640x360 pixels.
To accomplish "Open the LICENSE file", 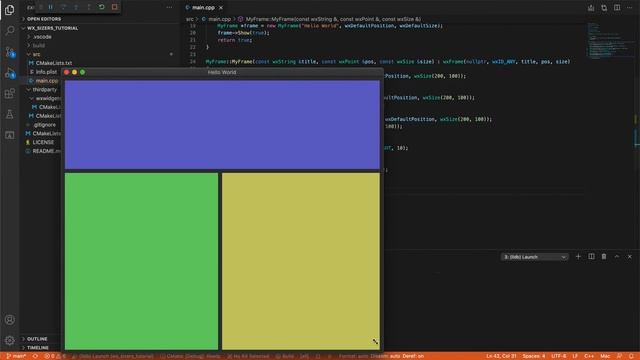I will (x=43, y=142).
